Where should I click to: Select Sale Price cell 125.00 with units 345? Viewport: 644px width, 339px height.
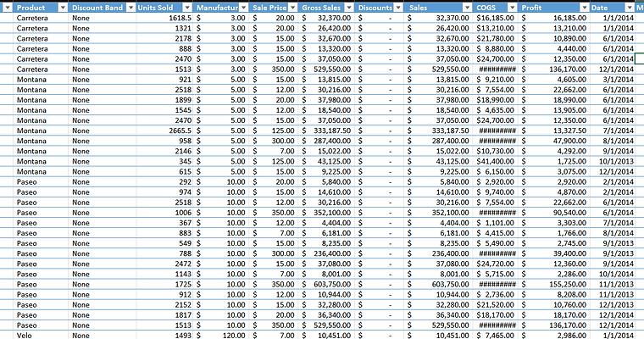[x=274, y=162]
